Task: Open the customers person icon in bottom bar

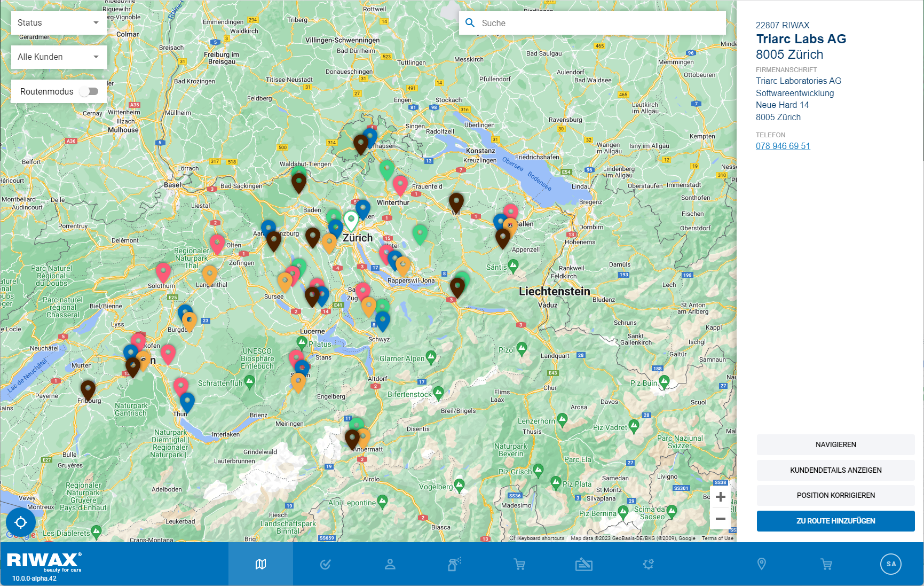Action: point(390,564)
